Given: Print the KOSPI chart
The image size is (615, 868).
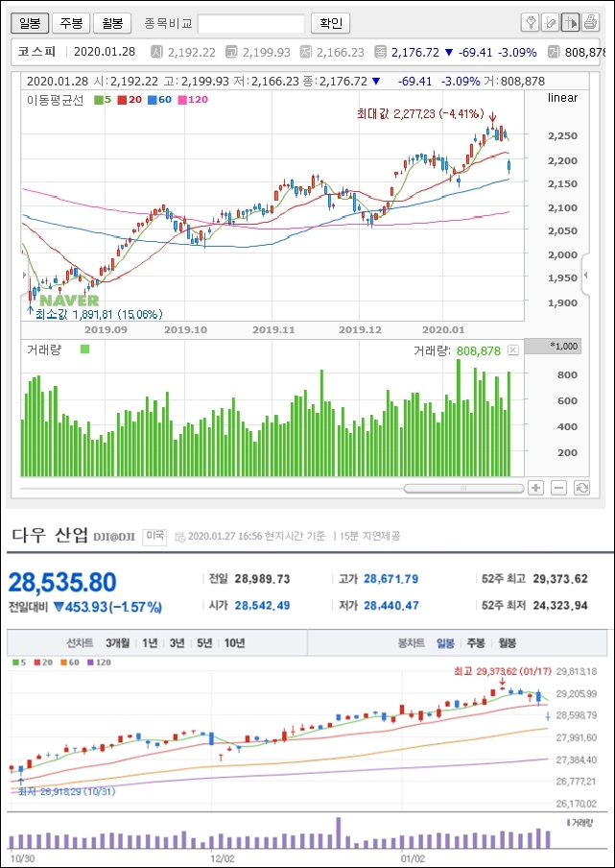Looking at the screenshot, I should pyautogui.click(x=590, y=23).
